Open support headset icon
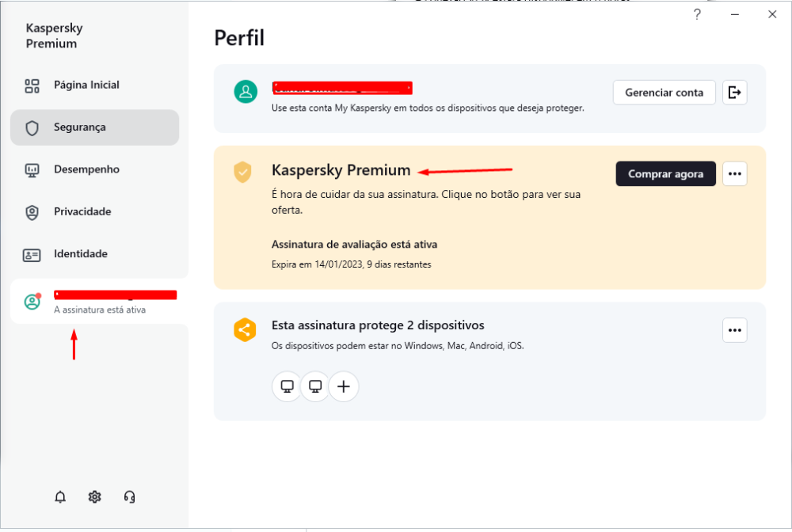The height and width of the screenshot is (532, 792). 130,497
